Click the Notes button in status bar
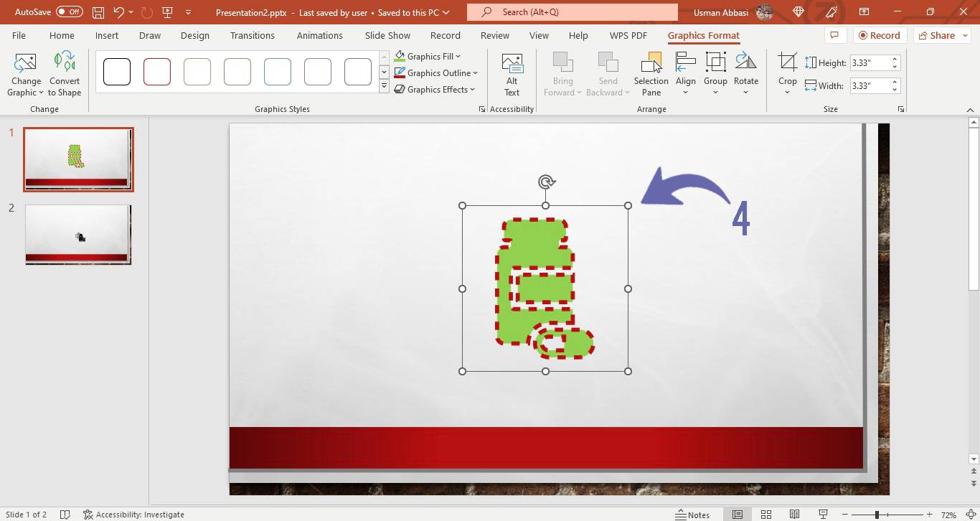 coord(693,515)
